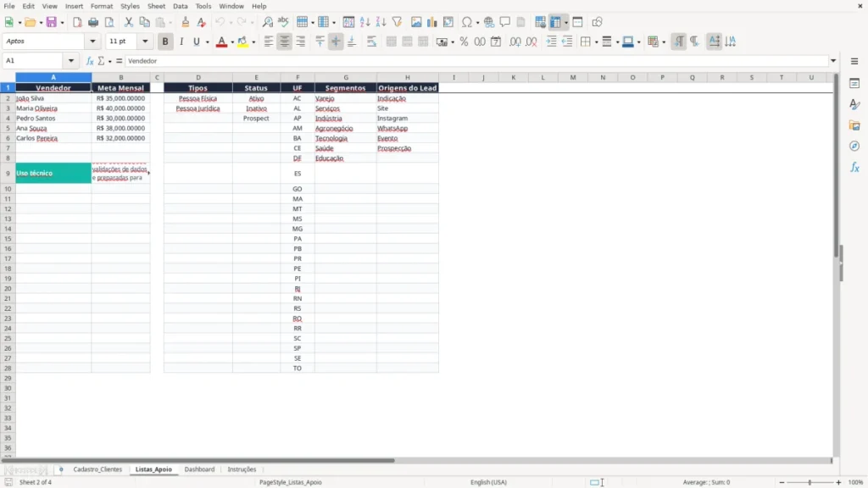Viewport: 868px width, 488px height.
Task: Select row header 9
Action: pyautogui.click(x=8, y=173)
